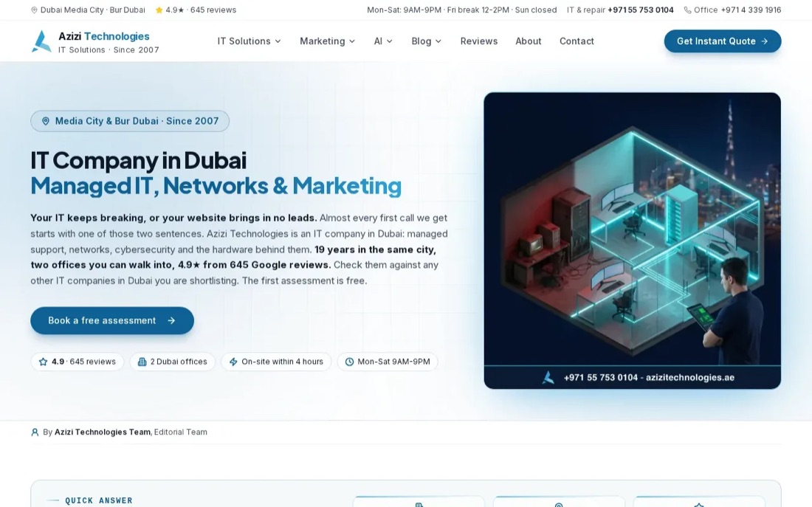Call IT & repair number +971 55 753 0104
This screenshot has height=507, width=812.
pyautogui.click(x=641, y=10)
